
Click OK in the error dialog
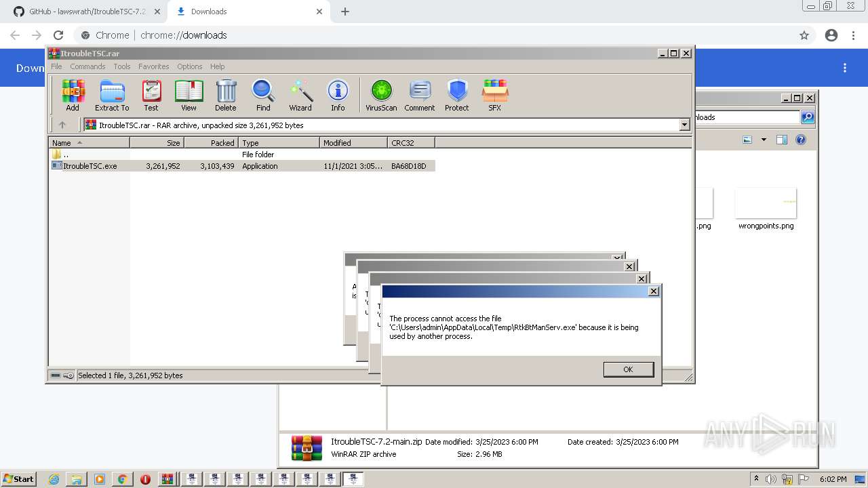pos(628,369)
